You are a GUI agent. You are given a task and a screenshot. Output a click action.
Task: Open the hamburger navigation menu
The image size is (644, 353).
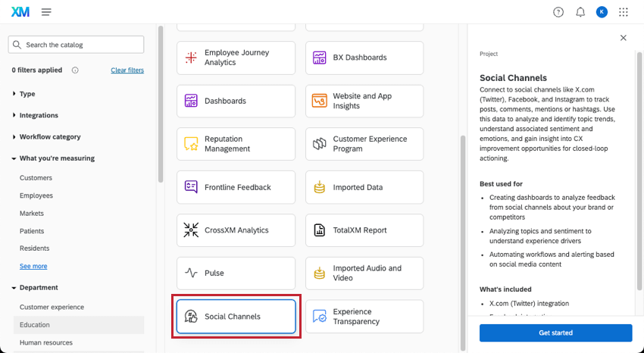[x=46, y=12]
